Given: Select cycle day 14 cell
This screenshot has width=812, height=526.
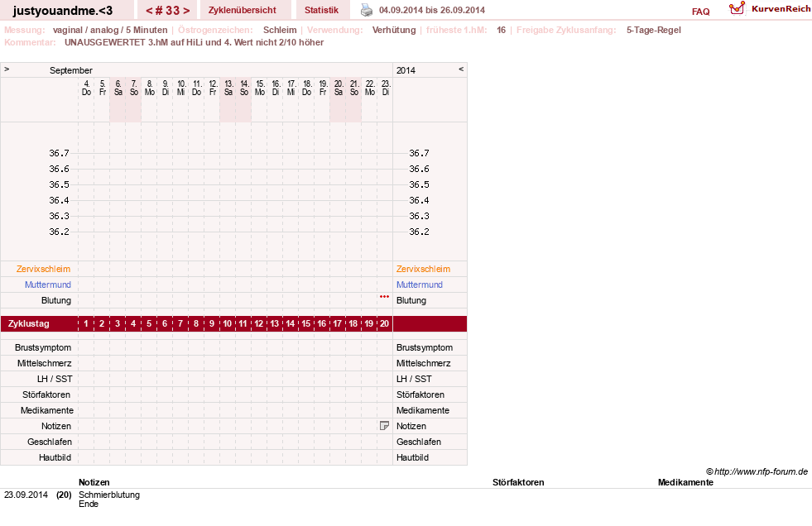Looking at the screenshot, I should pyautogui.click(x=290, y=323).
